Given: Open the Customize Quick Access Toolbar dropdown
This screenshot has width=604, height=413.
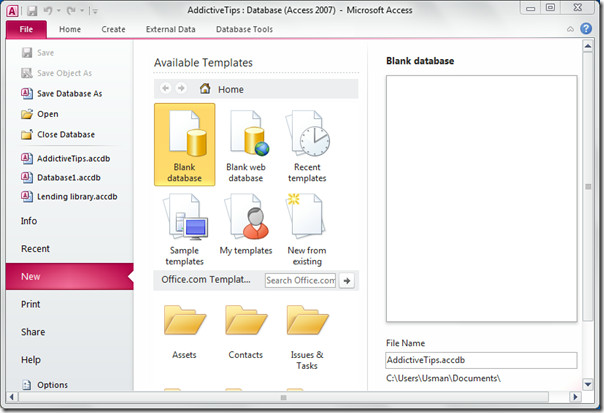Looking at the screenshot, I should tap(95, 12).
